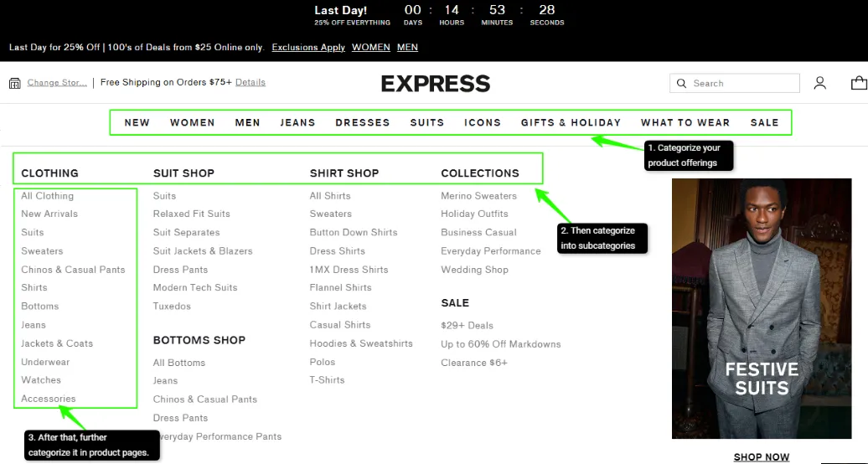This screenshot has height=464, width=868.
Task: Select Jackets & Coats link
Action: point(57,343)
